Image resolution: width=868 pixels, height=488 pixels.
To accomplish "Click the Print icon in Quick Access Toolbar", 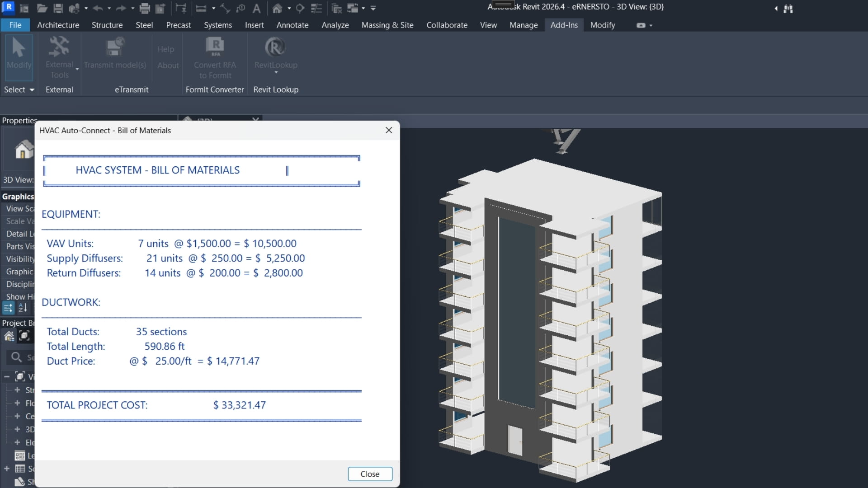I will (x=145, y=8).
